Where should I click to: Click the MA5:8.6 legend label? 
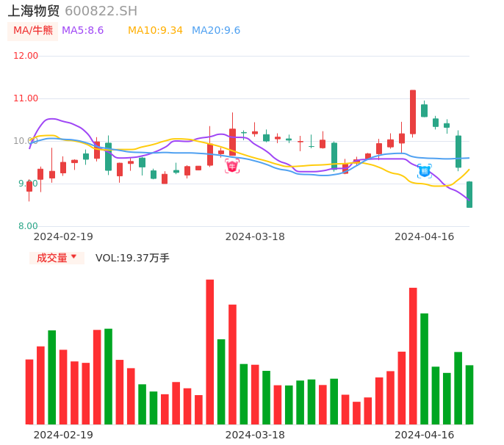point(82,31)
